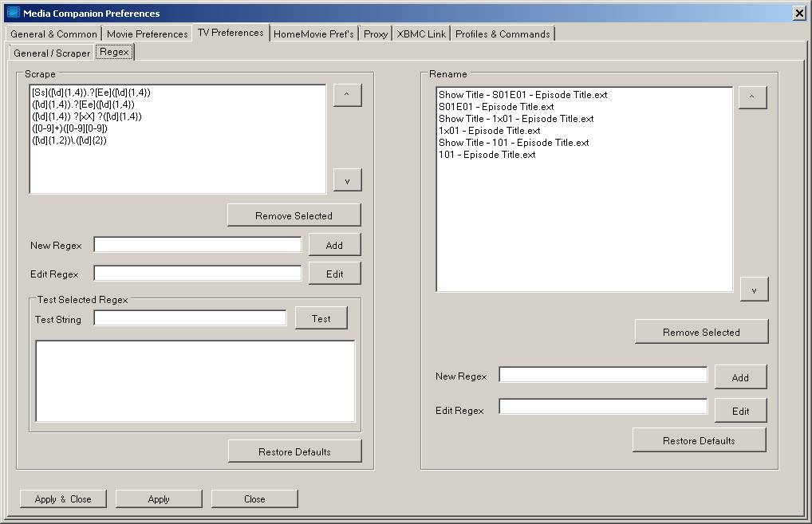
Task: Open the XBMC Link tab
Action: (x=421, y=34)
